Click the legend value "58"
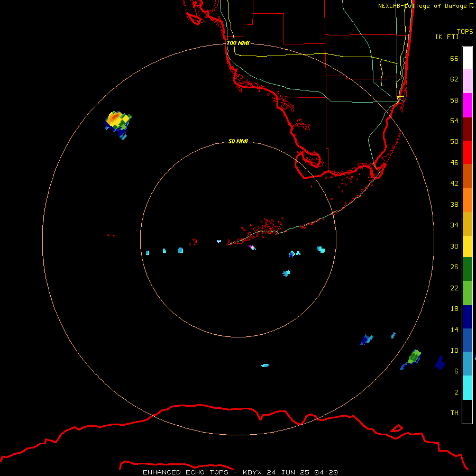Viewport: 476px width, 476px height. click(x=454, y=100)
